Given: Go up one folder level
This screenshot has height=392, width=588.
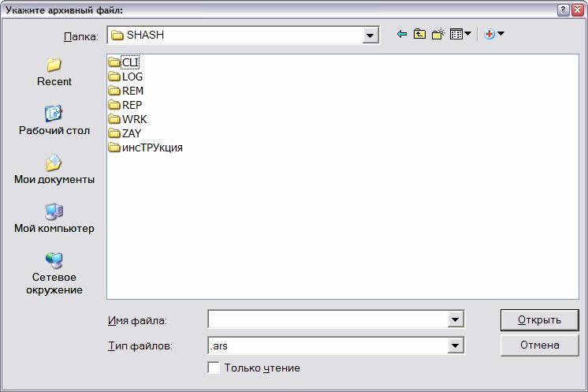Looking at the screenshot, I should pyautogui.click(x=419, y=34).
